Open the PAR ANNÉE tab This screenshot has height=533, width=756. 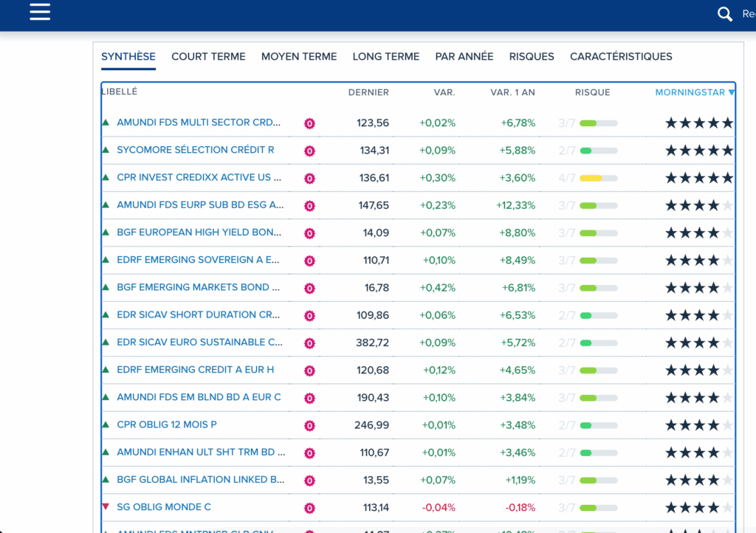tap(464, 56)
